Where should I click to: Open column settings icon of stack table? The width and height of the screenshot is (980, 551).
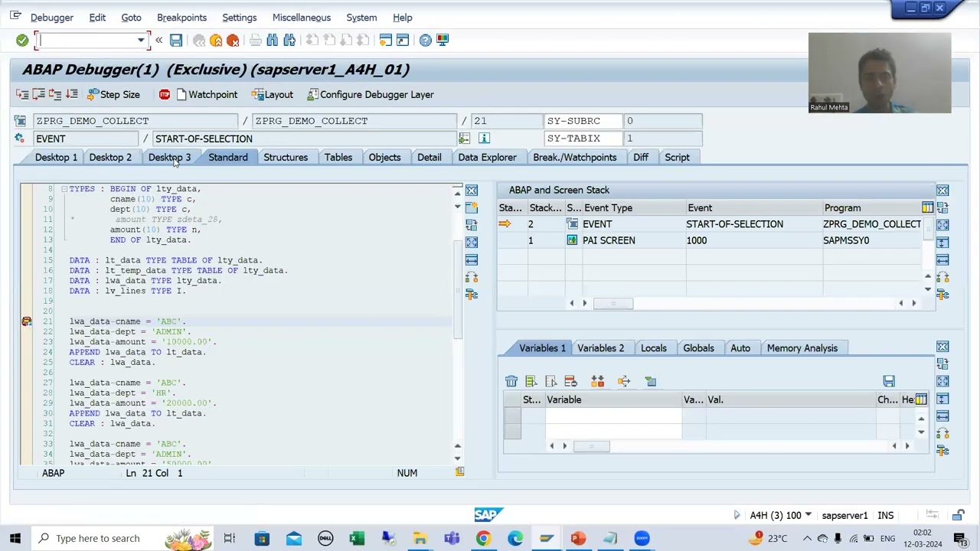click(927, 207)
